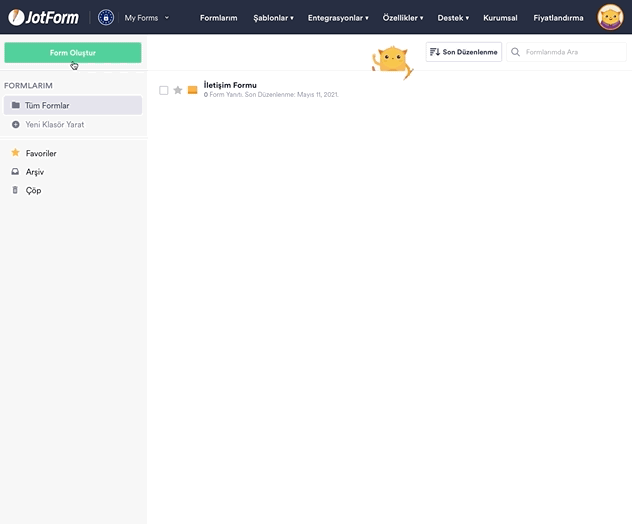Click the JotForm logo
Viewport: 632px width, 524px height.
(x=44, y=17)
